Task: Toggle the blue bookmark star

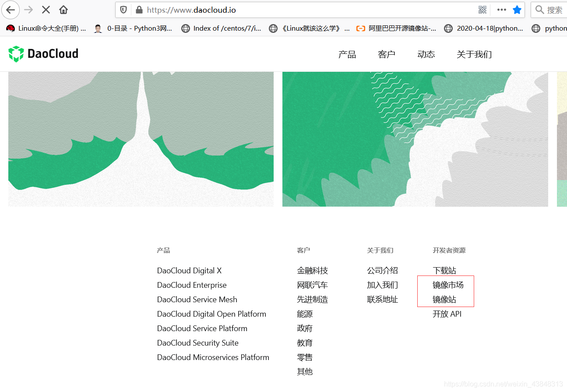Action: [x=517, y=10]
